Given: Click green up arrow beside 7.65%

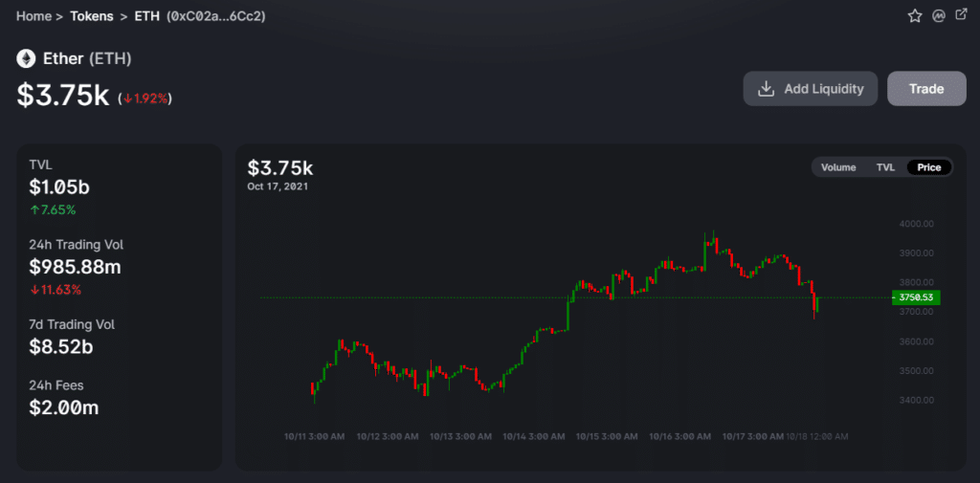Looking at the screenshot, I should point(34,209).
